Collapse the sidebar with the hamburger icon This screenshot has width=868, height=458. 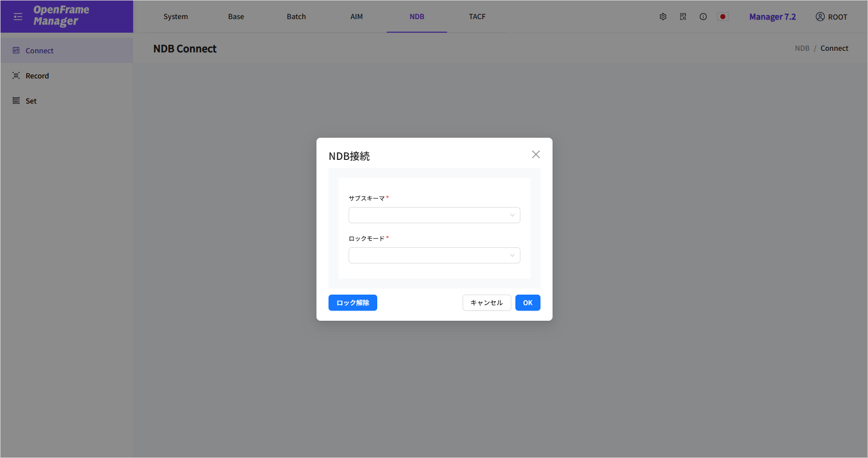tap(18, 17)
